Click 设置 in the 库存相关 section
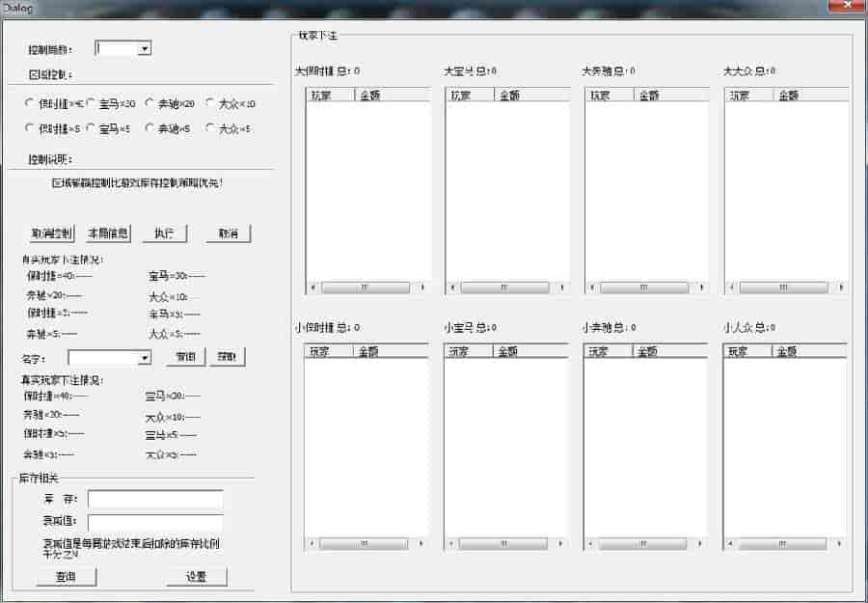 point(197,577)
